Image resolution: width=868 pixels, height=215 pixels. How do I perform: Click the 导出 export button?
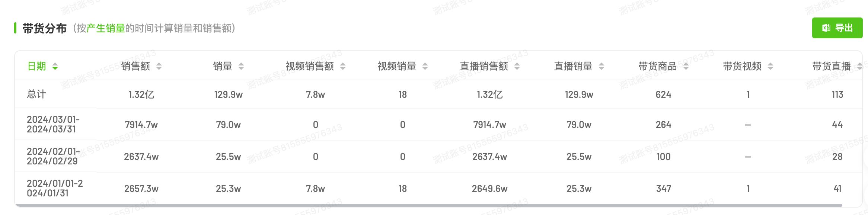tap(837, 28)
